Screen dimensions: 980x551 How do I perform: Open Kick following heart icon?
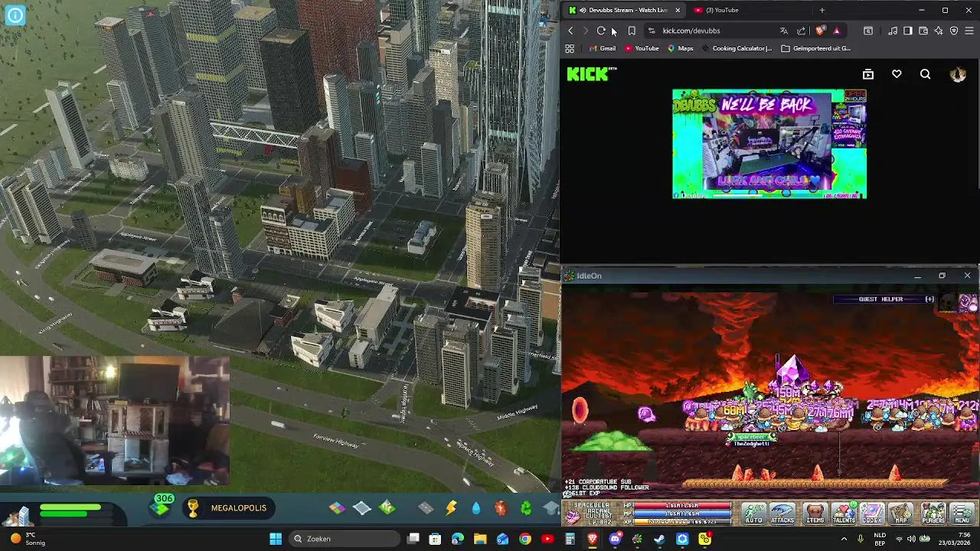(897, 74)
